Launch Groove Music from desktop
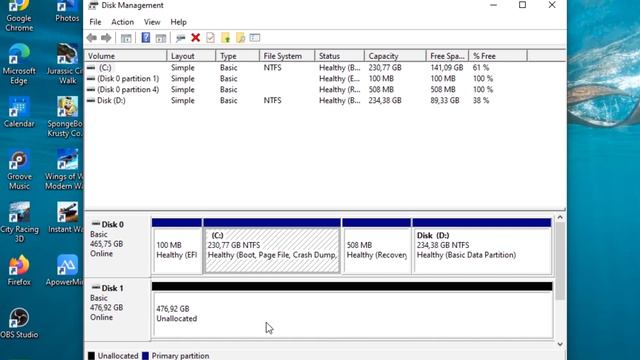The height and width of the screenshot is (360, 640). [x=19, y=170]
